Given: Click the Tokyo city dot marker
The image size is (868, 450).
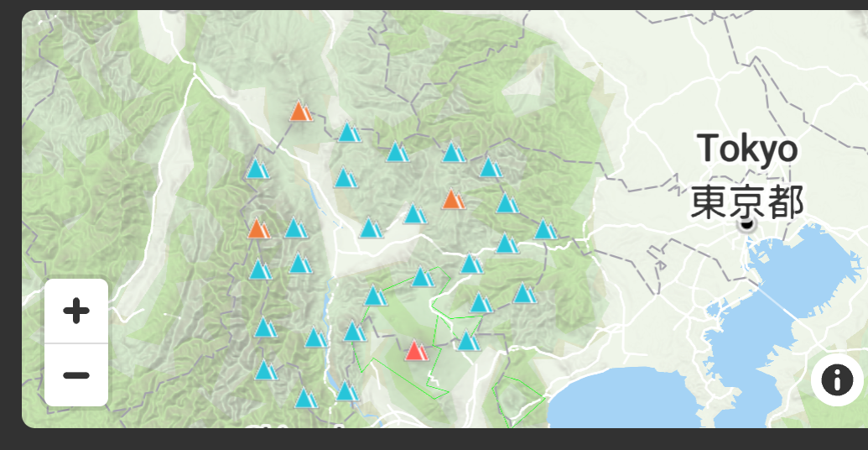Looking at the screenshot, I should 747,224.
